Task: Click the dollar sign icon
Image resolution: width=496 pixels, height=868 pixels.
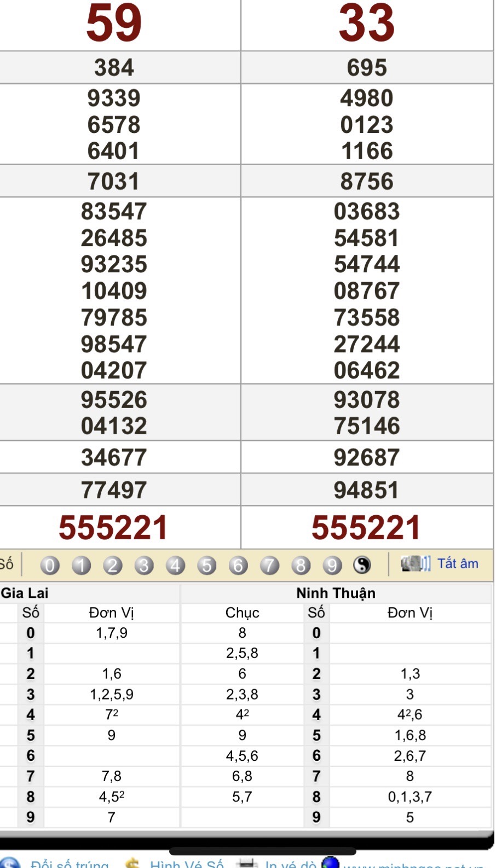Action: tap(132, 864)
